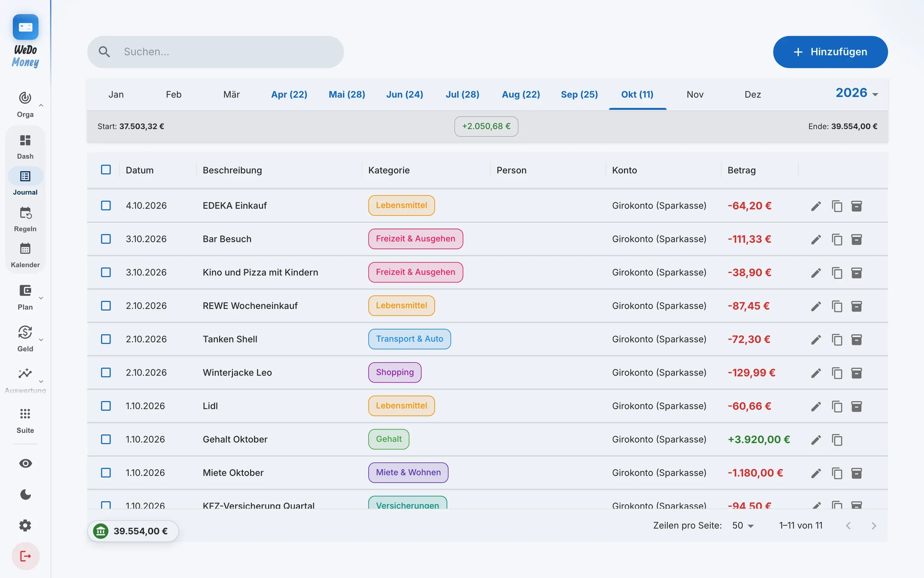This screenshot has width=924, height=578.
Task: Open rows-per-page dropdown showing 50
Action: click(x=743, y=526)
